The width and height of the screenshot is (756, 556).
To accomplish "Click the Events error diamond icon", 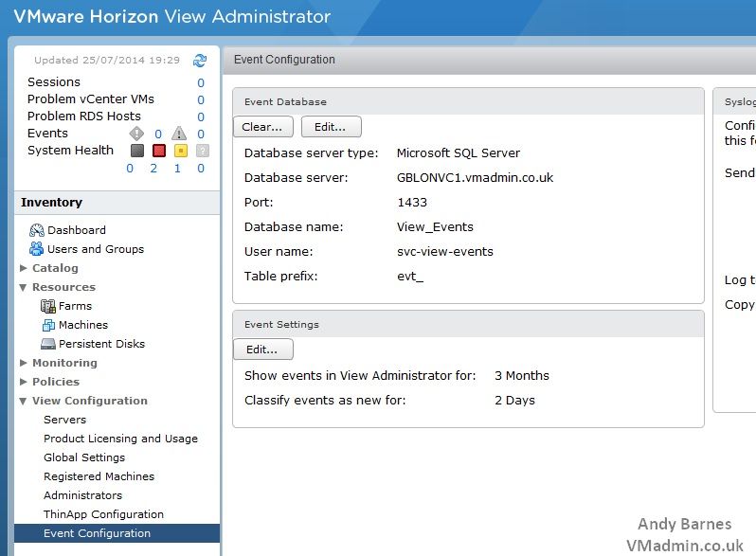I will pyautogui.click(x=137, y=134).
